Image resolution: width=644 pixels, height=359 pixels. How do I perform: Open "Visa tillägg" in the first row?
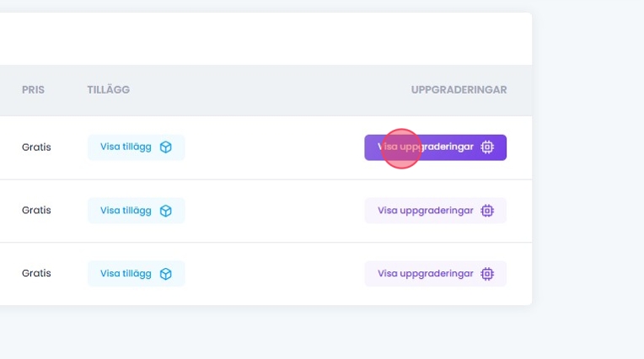(x=126, y=147)
